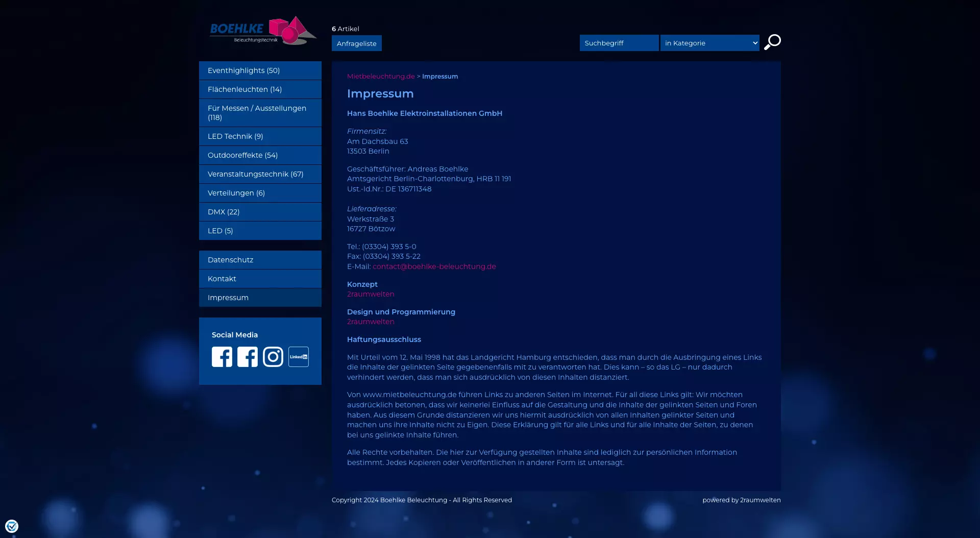Click 2raumwelten link under Design und Programmierung
The image size is (980, 538).
click(x=371, y=322)
